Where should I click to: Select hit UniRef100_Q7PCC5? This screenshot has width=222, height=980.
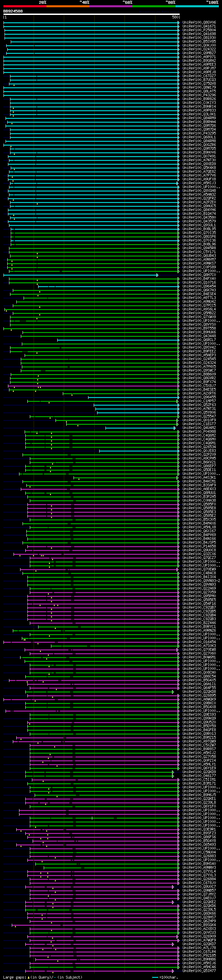tap(199, 305)
